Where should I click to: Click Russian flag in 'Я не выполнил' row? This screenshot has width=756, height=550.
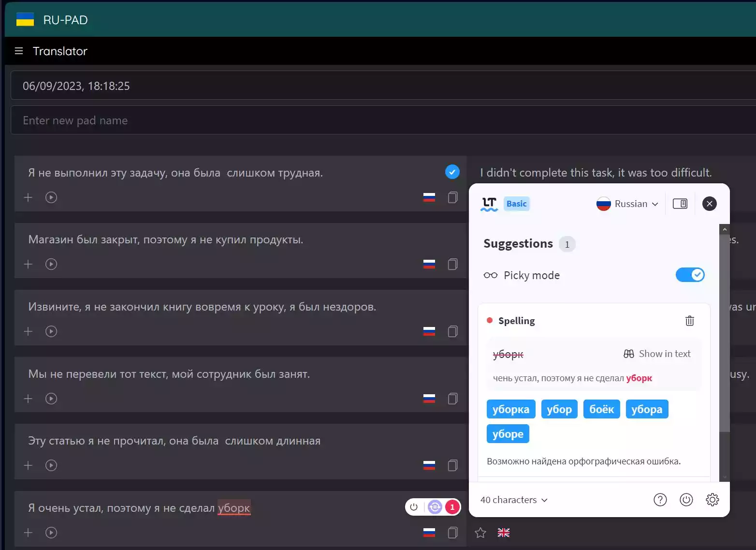click(429, 197)
